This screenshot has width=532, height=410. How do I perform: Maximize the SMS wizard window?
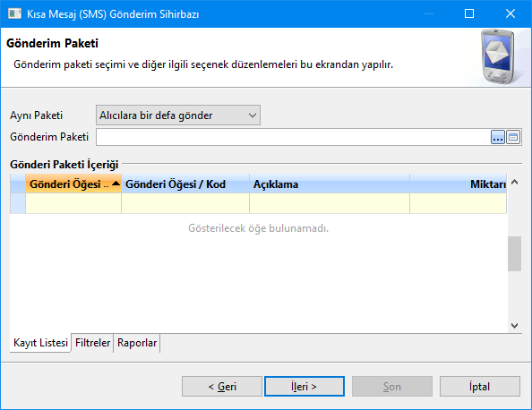pyautogui.click(x=469, y=13)
